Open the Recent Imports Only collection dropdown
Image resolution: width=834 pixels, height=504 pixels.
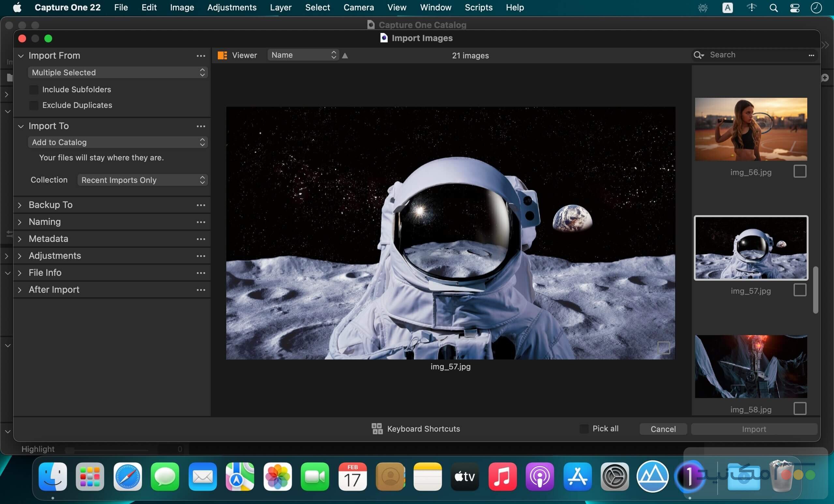pyautogui.click(x=142, y=180)
